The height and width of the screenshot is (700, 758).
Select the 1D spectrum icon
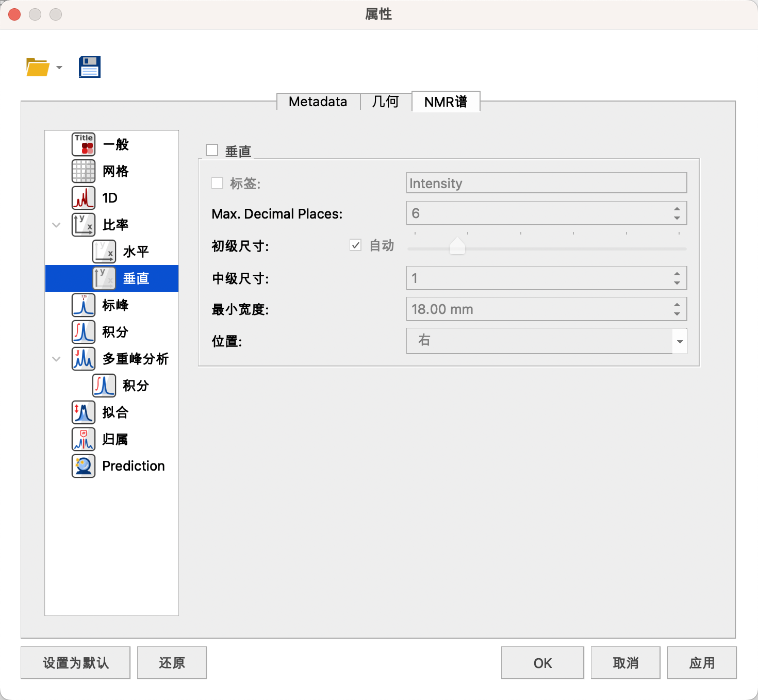pos(84,198)
